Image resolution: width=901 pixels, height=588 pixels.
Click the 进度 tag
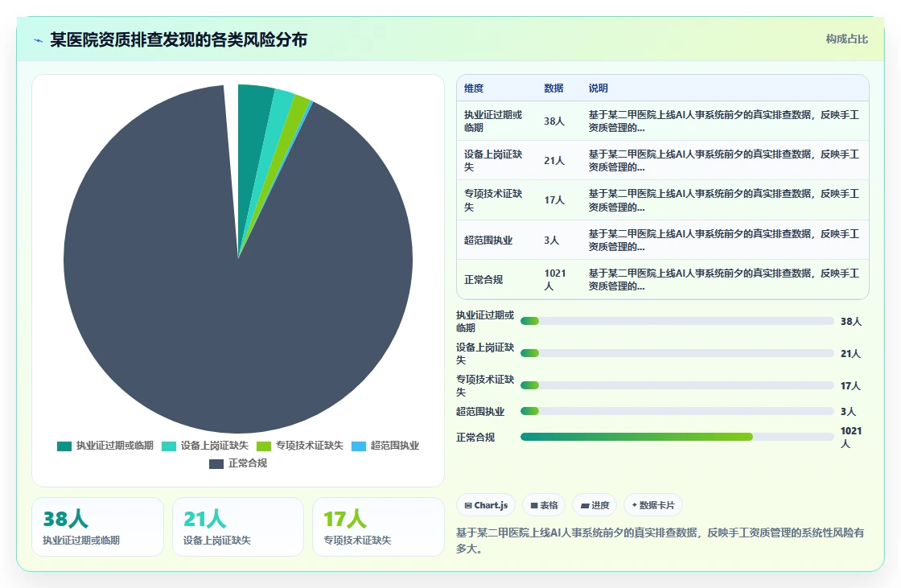[594, 505]
